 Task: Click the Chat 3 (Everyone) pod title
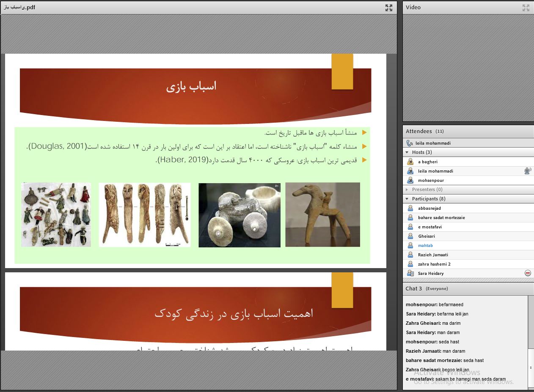(427, 289)
